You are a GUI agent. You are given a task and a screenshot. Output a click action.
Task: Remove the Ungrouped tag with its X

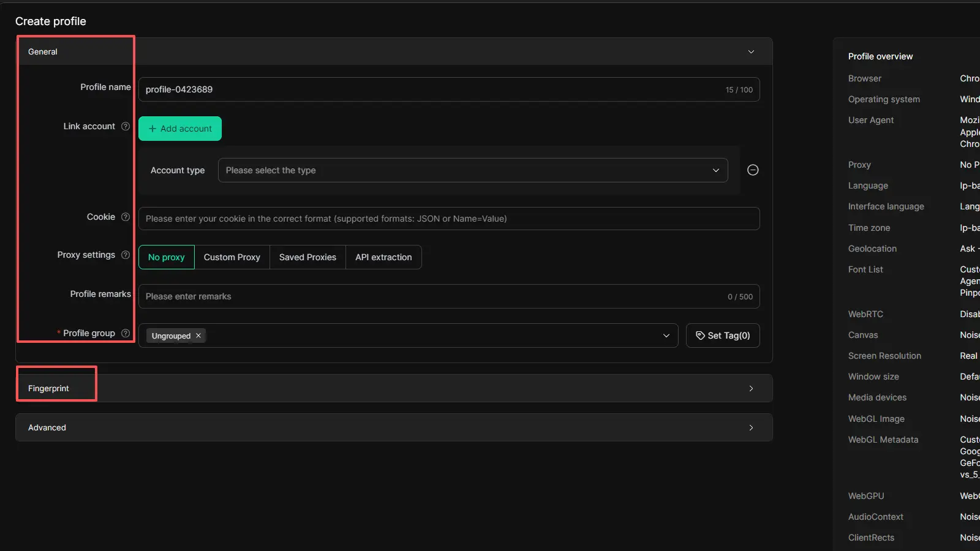[x=198, y=336]
